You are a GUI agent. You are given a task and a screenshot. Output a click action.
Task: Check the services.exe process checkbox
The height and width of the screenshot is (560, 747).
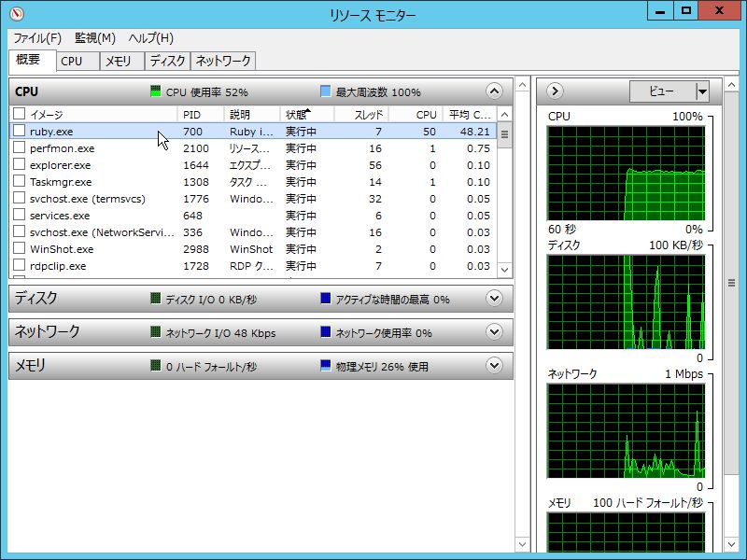pos(19,215)
